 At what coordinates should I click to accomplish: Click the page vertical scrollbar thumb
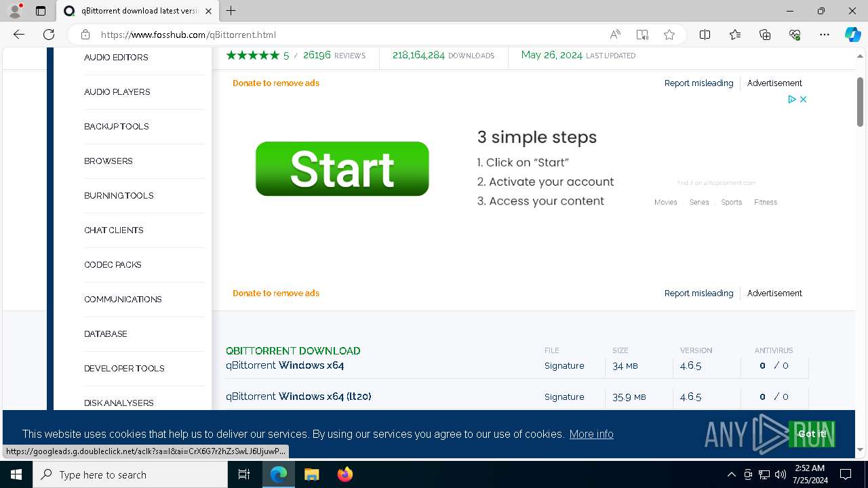861,102
